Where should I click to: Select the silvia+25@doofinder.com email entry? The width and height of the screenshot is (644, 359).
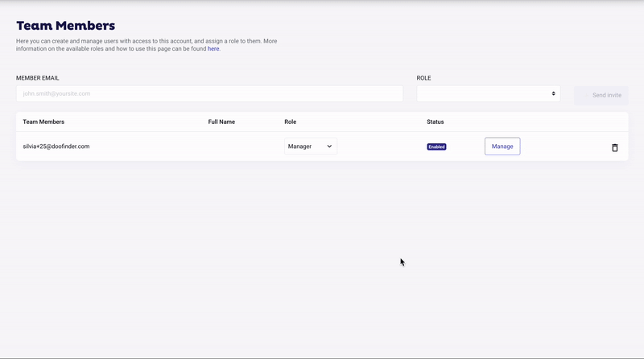pyautogui.click(x=56, y=146)
